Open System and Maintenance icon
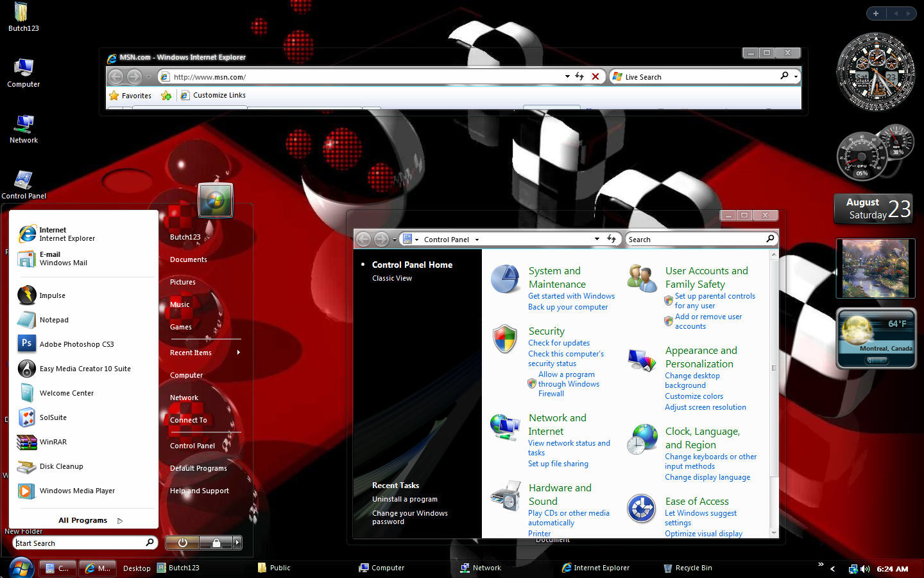 (506, 279)
